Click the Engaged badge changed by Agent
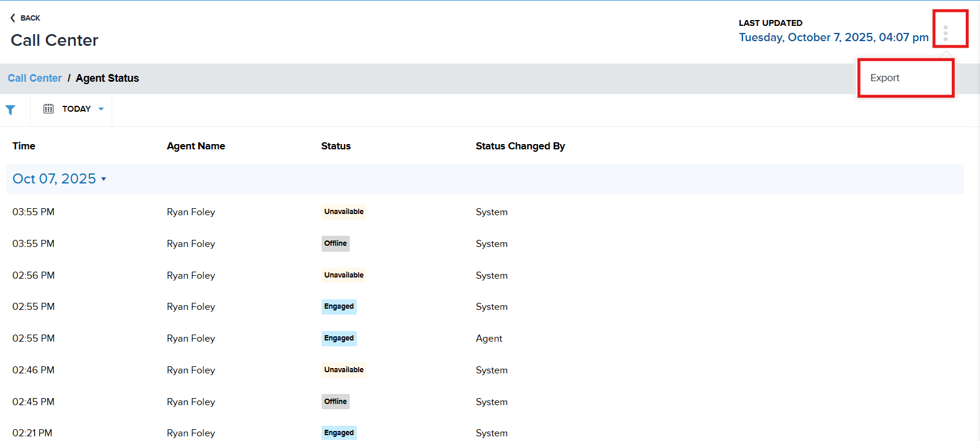 tap(339, 338)
